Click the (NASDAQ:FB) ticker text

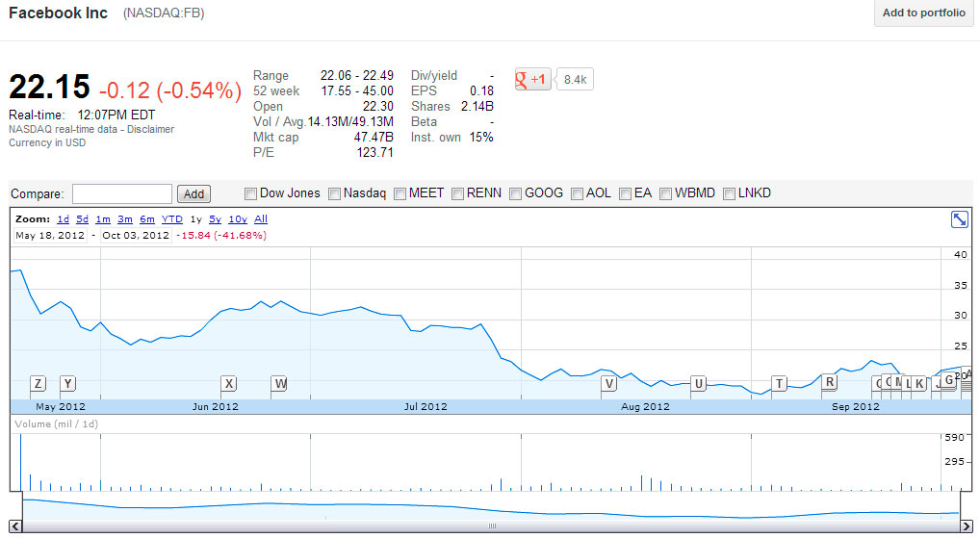pyautogui.click(x=164, y=13)
